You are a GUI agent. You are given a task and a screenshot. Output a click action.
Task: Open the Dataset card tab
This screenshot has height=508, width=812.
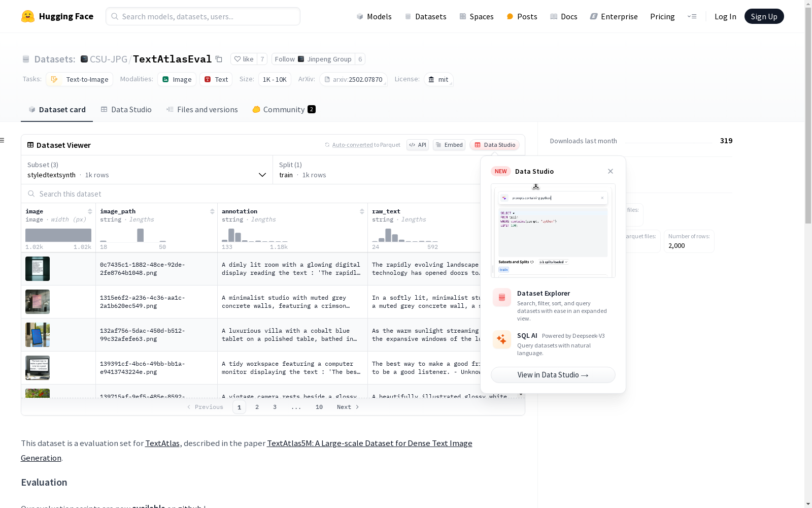point(57,110)
